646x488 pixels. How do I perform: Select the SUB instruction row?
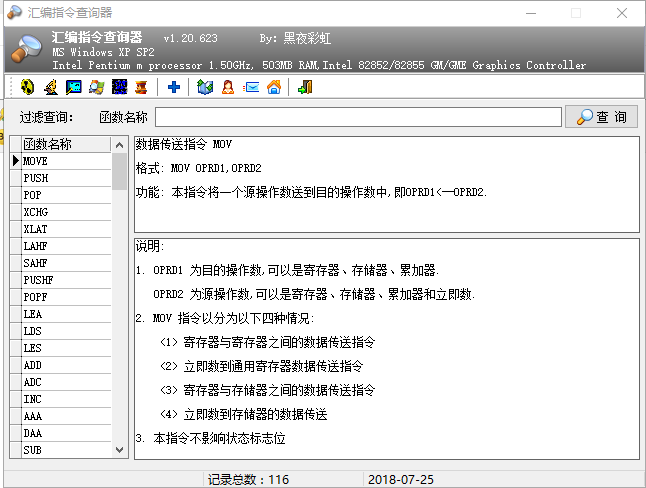[66, 450]
